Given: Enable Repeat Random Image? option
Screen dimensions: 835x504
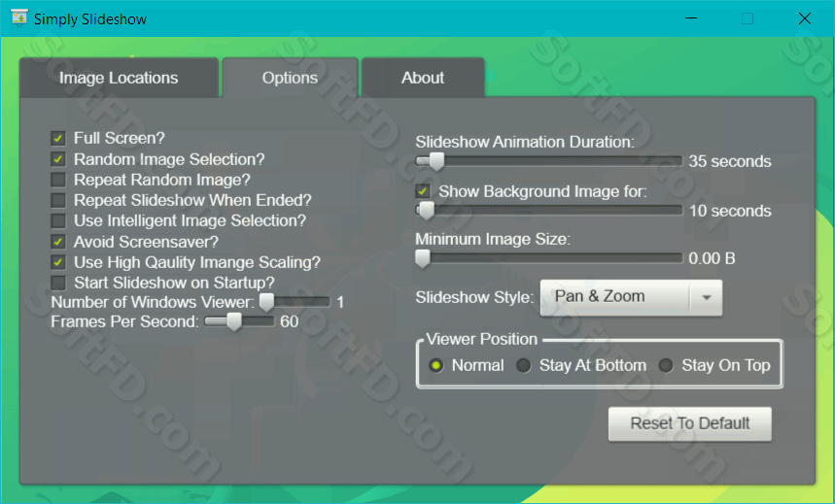Looking at the screenshot, I should coord(58,180).
